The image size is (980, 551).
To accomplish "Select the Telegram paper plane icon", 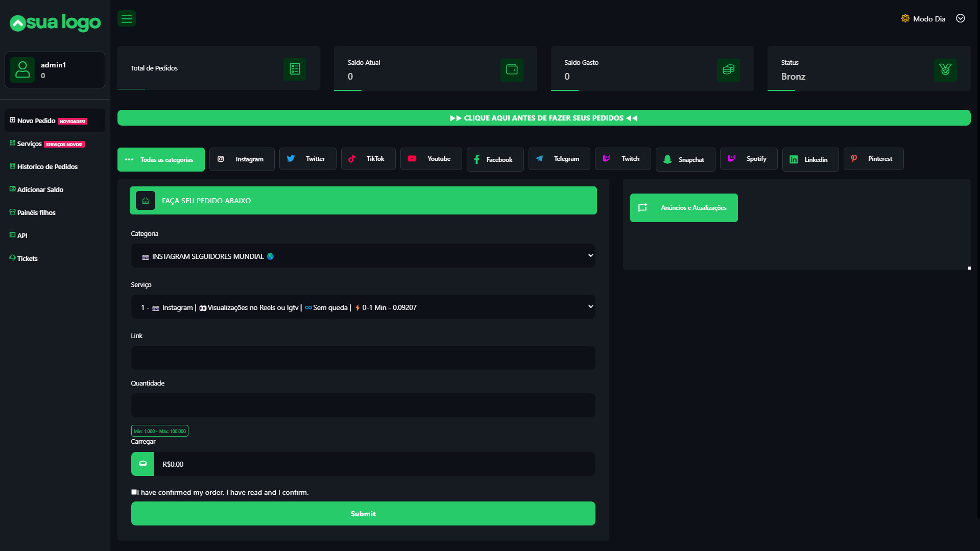I will pyautogui.click(x=539, y=159).
